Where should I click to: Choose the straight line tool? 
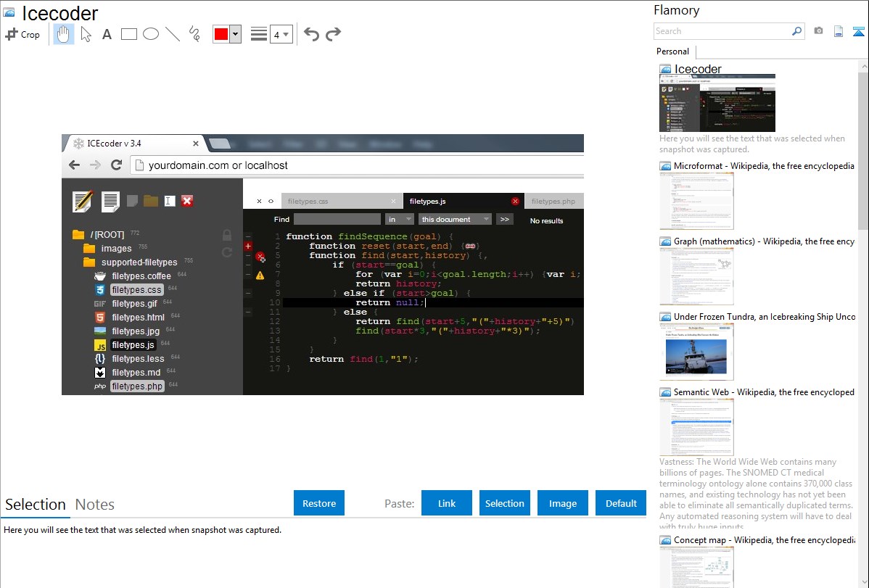pos(173,34)
